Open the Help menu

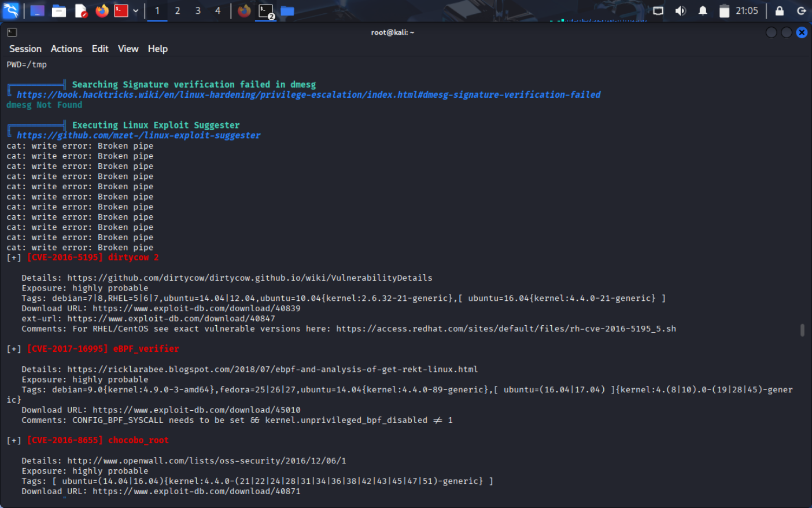coord(158,49)
